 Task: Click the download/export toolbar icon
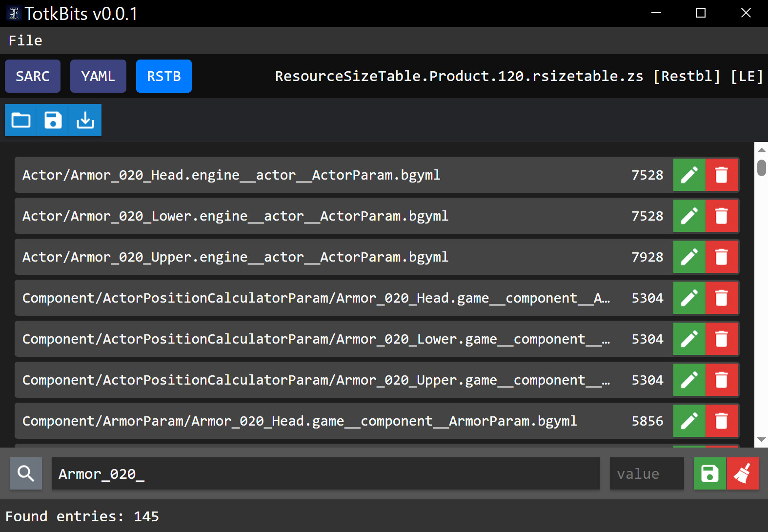[85, 120]
